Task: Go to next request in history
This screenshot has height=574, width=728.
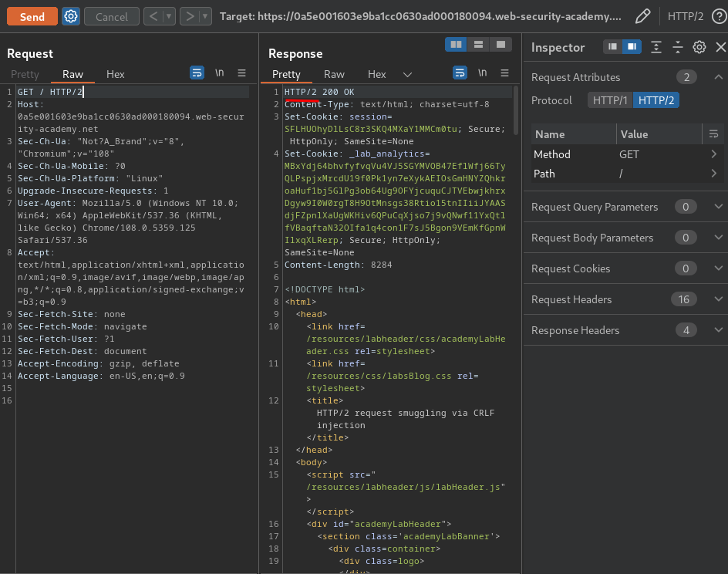Action: [190, 17]
